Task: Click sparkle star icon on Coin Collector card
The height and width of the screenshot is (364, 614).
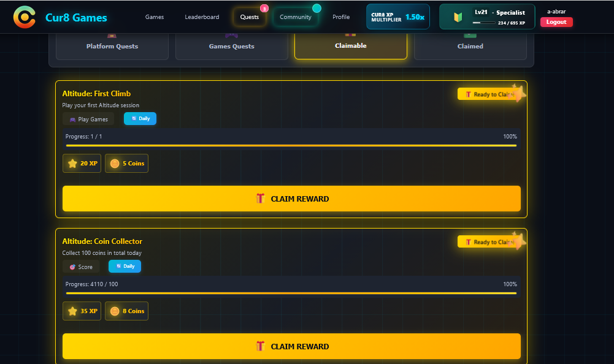Action: pos(518,240)
